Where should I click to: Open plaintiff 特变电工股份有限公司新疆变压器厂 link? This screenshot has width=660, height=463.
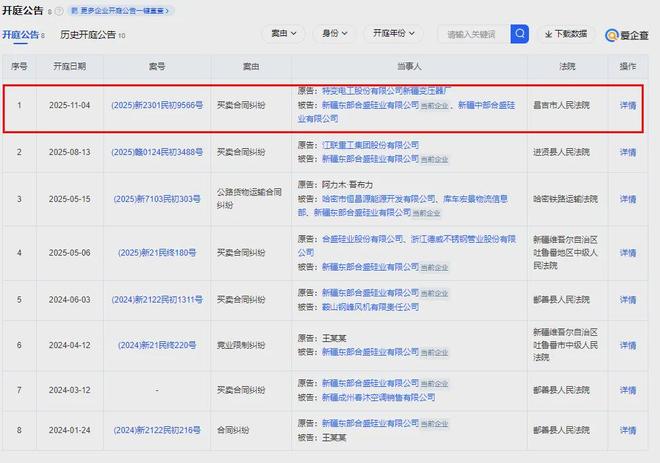click(386, 90)
